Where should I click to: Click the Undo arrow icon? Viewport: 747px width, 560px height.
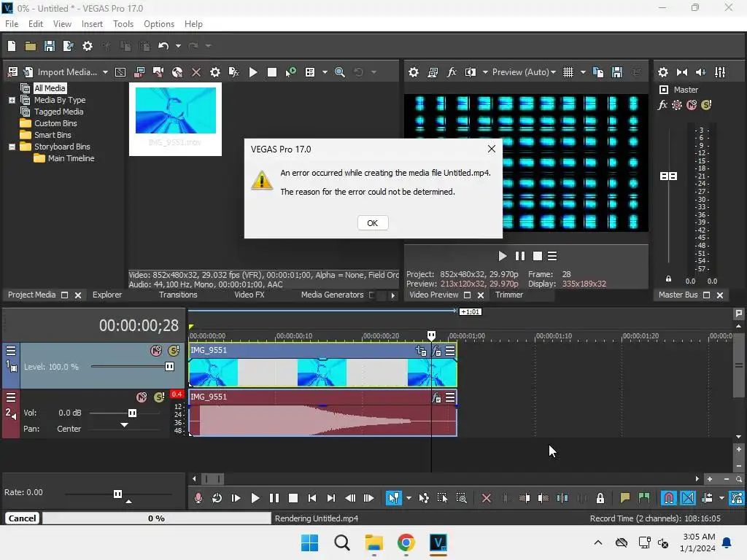coord(163,46)
